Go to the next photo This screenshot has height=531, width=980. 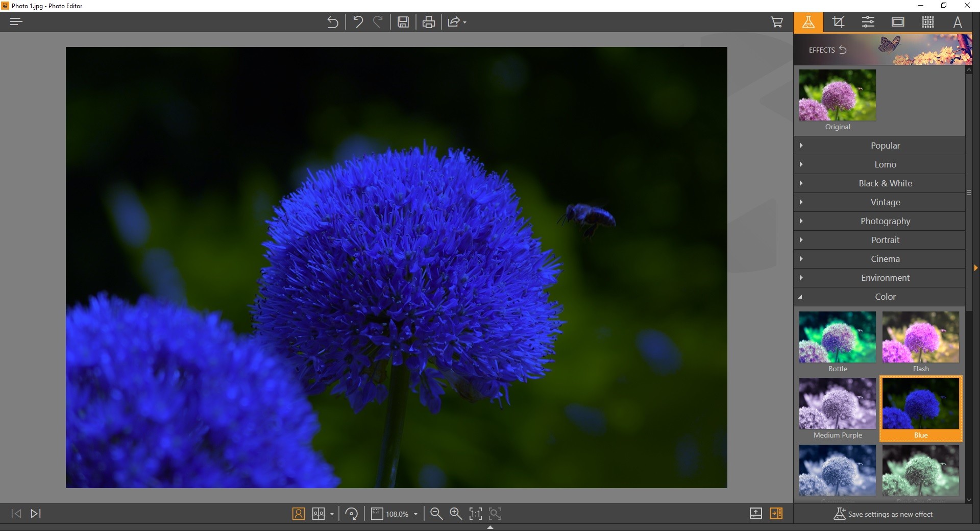pos(36,514)
